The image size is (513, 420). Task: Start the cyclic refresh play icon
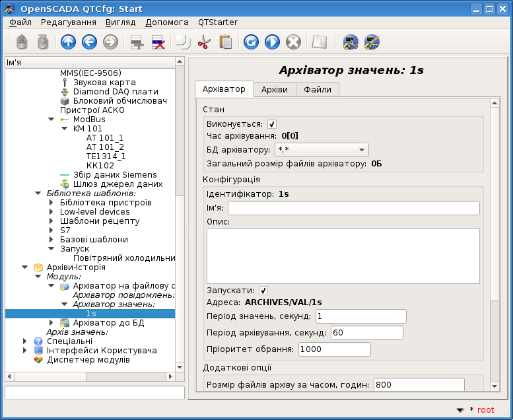pyautogui.click(x=272, y=42)
